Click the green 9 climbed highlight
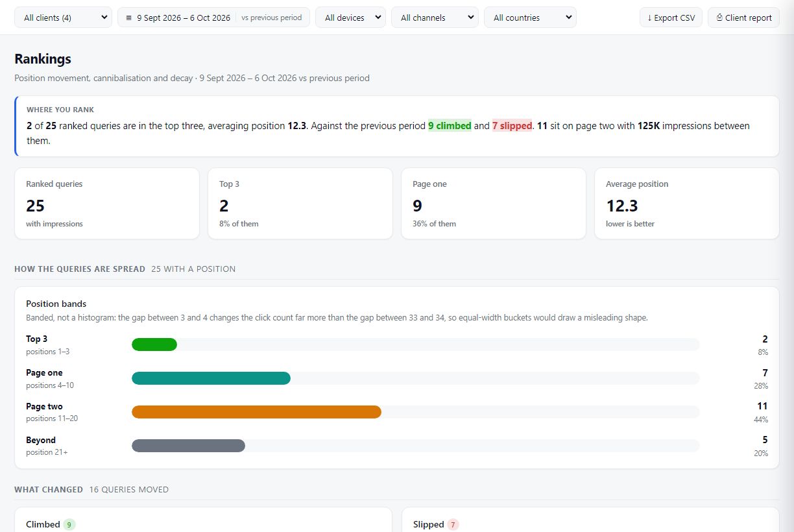 450,126
